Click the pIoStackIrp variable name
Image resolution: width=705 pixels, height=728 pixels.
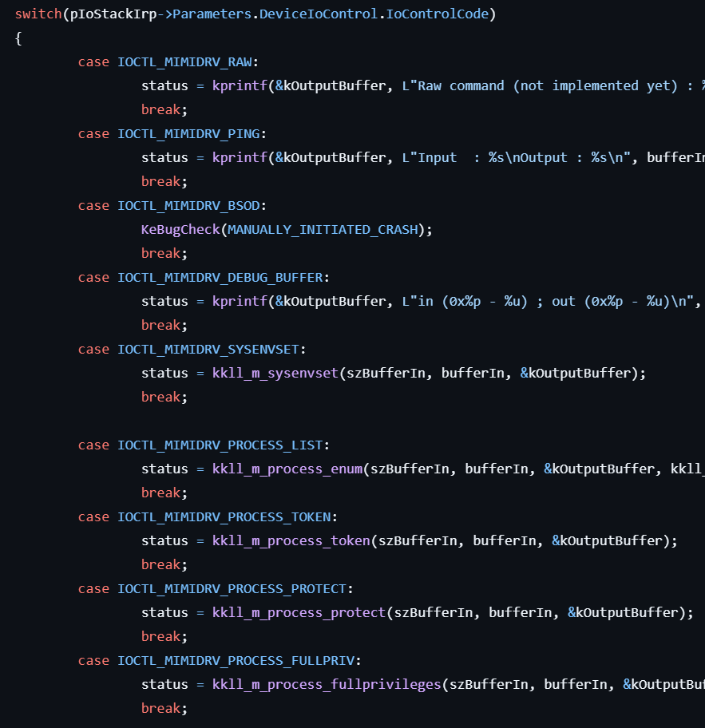113,14
